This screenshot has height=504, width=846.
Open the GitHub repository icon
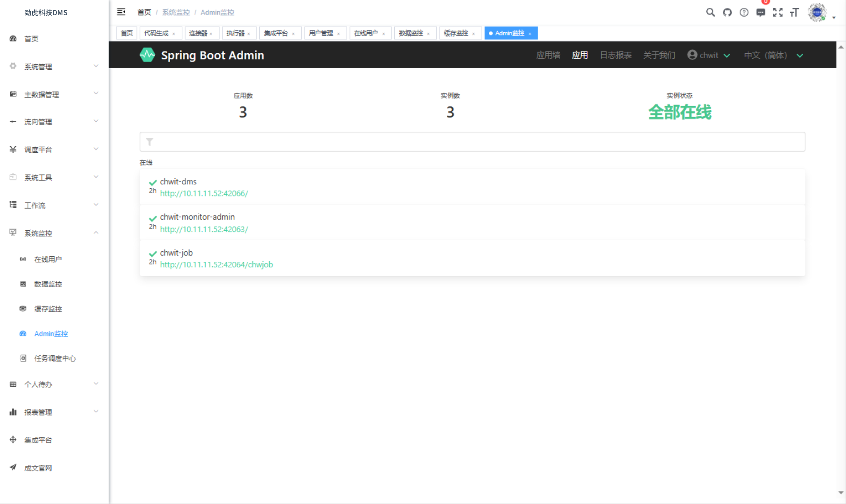[x=727, y=12]
